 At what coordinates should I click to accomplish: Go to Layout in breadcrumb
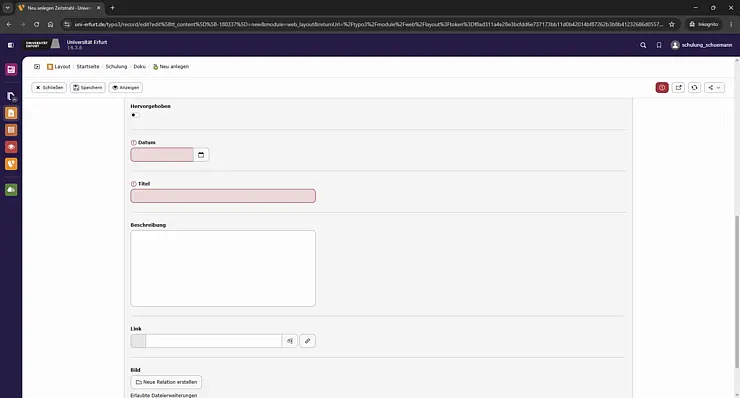[x=62, y=67]
